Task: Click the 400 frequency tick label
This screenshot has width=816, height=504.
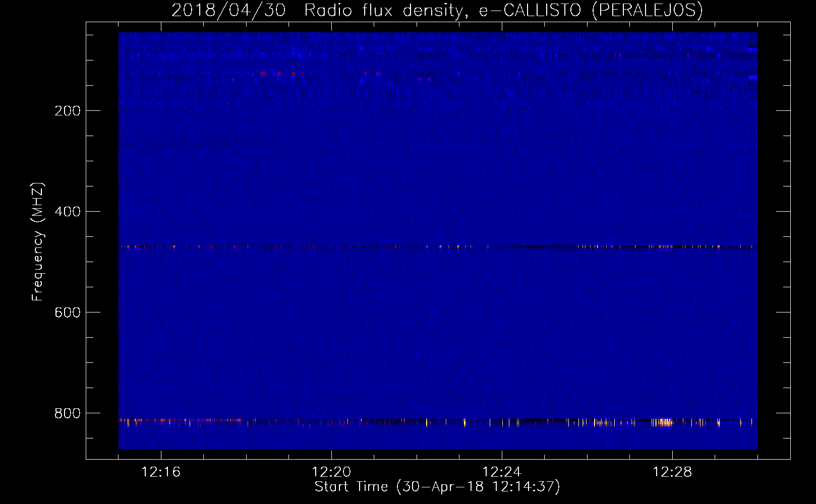Action: [68, 212]
